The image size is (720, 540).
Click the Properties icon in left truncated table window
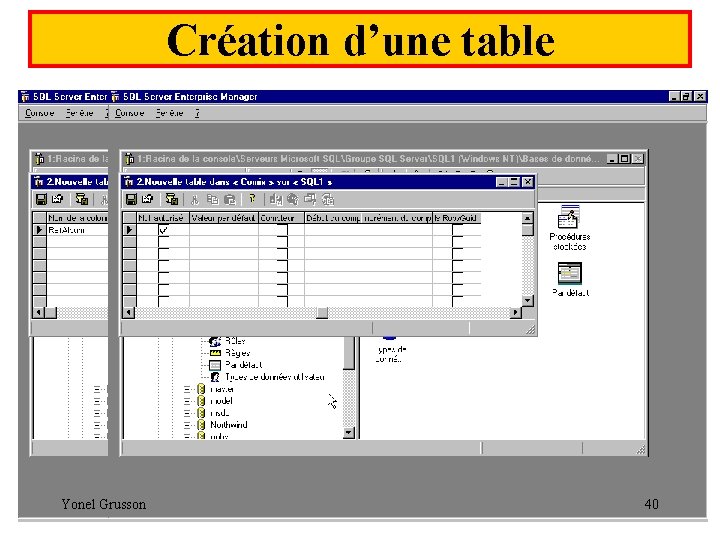57,199
